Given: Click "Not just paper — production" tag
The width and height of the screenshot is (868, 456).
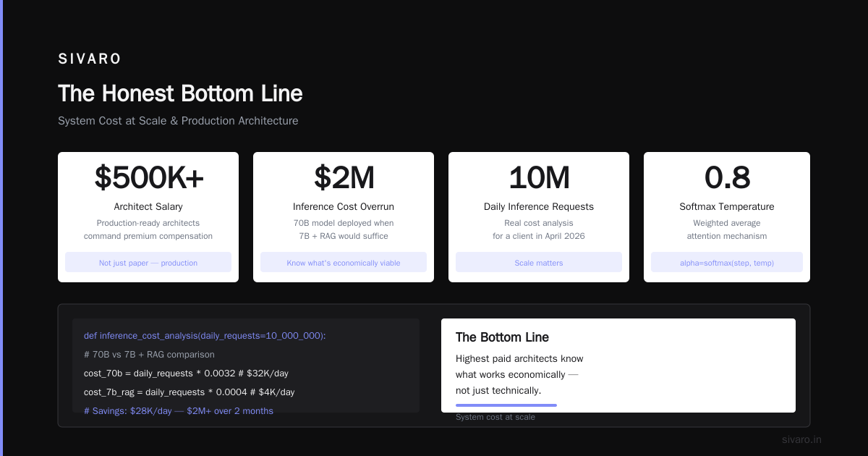Looking at the screenshot, I should (x=148, y=263).
